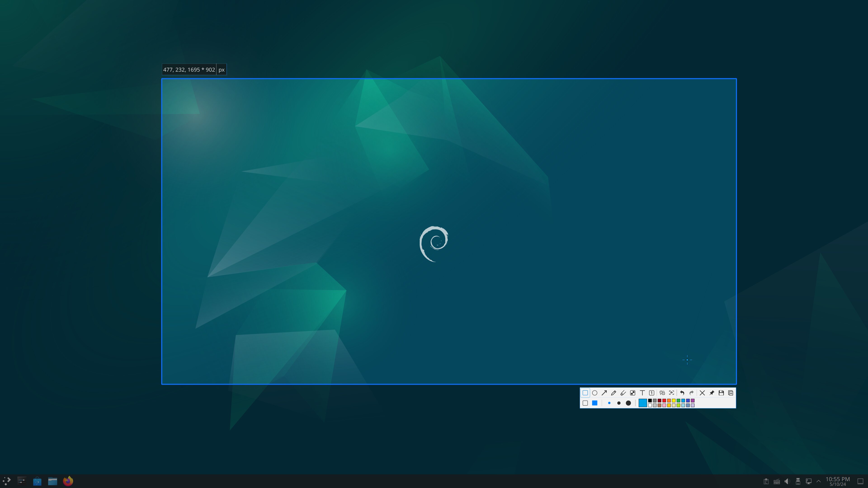
Task: Open removable devices tray icon
Action: [798, 481]
